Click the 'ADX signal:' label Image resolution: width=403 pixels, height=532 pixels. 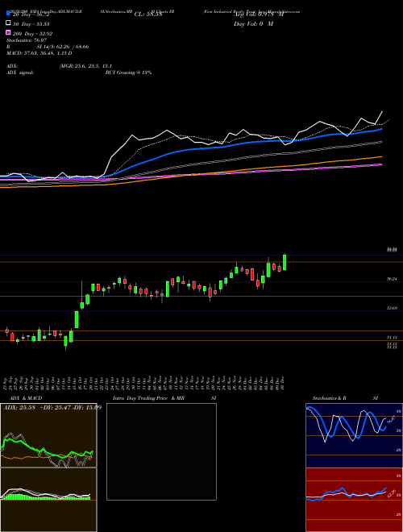20,73
